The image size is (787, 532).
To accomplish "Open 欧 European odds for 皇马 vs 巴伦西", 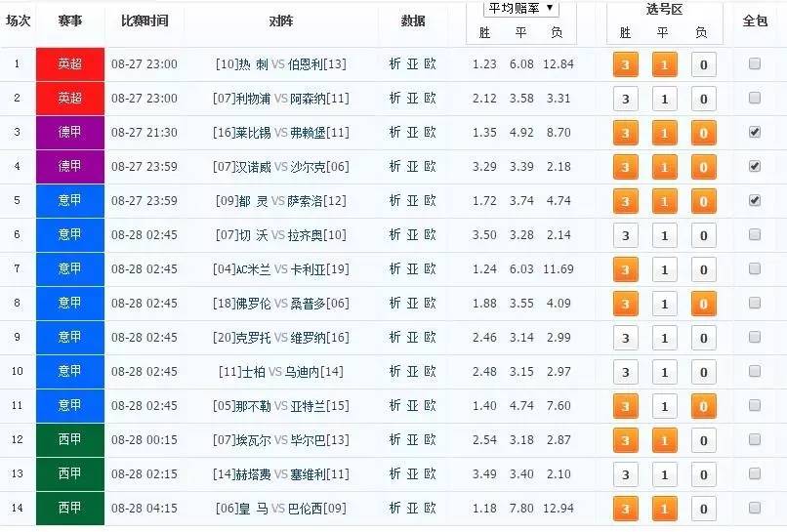I will pos(431,508).
